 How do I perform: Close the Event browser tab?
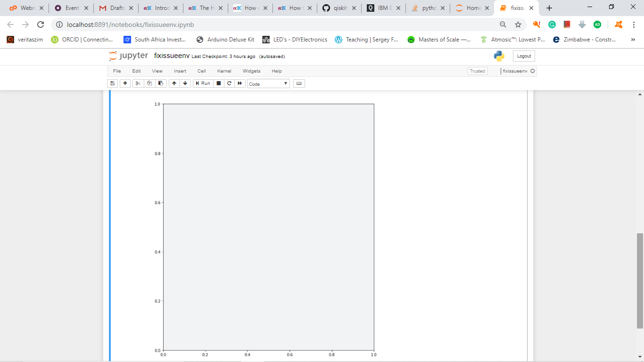(x=86, y=8)
